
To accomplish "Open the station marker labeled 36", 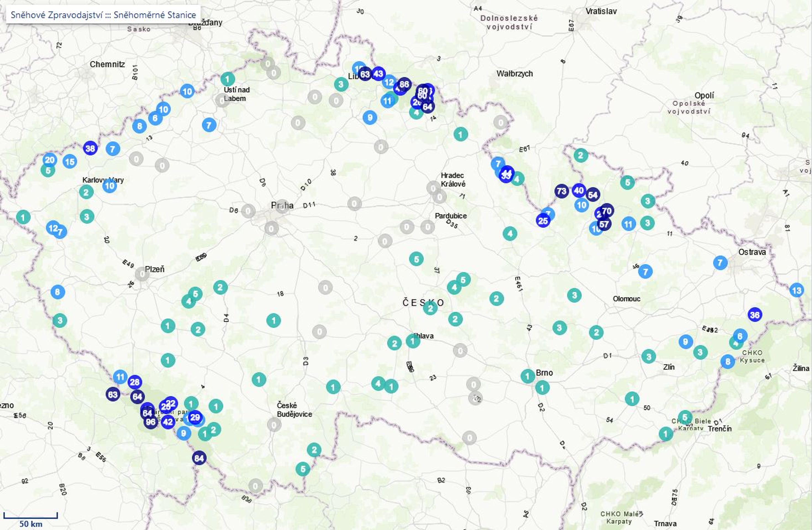I will pyautogui.click(x=755, y=315).
